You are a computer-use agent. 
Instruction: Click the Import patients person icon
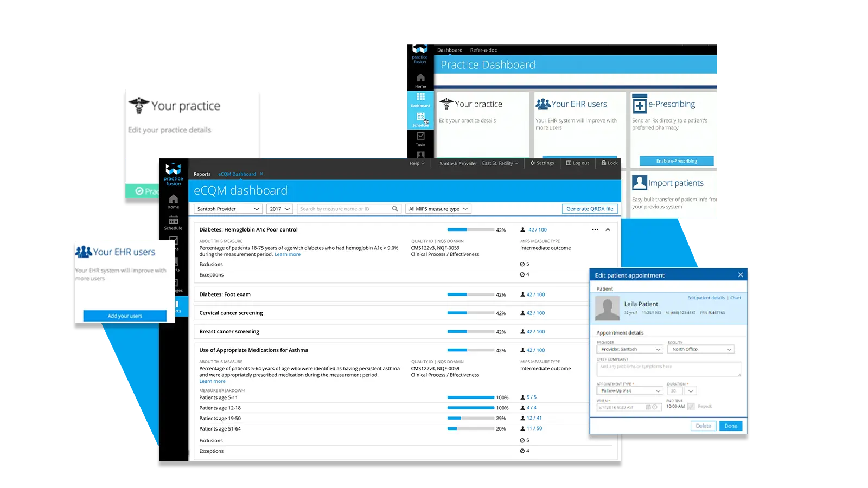[640, 183]
